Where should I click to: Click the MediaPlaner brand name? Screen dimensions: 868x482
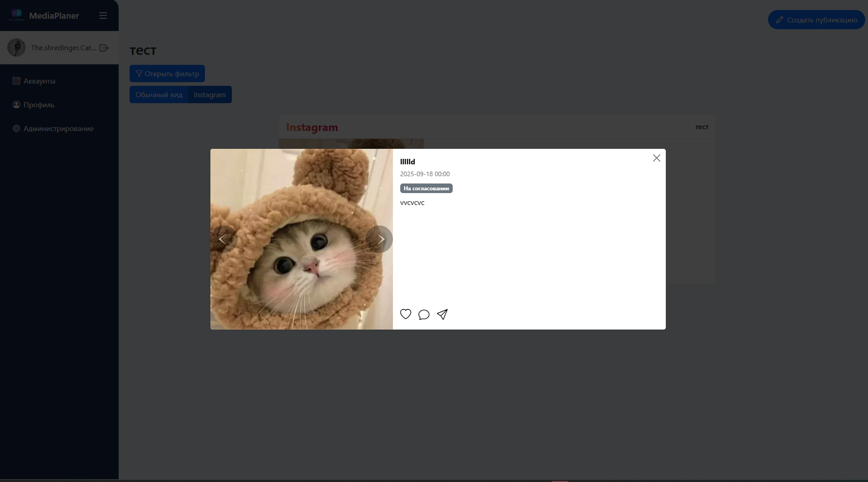(x=54, y=16)
